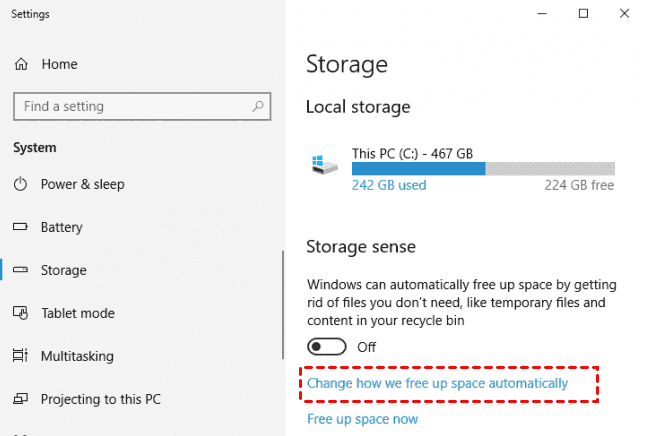Click the Projecting to this PC icon
Image resolution: width=645 pixels, height=436 pixels.
point(21,399)
